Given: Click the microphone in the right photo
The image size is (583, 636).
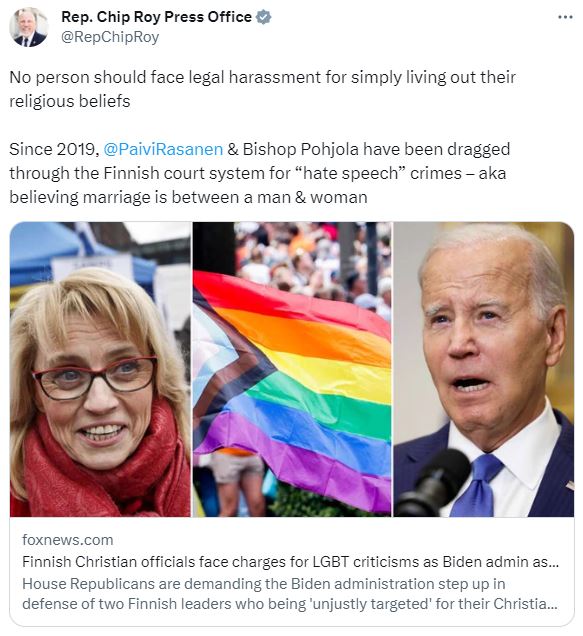Looking at the screenshot, I should pos(433,483).
